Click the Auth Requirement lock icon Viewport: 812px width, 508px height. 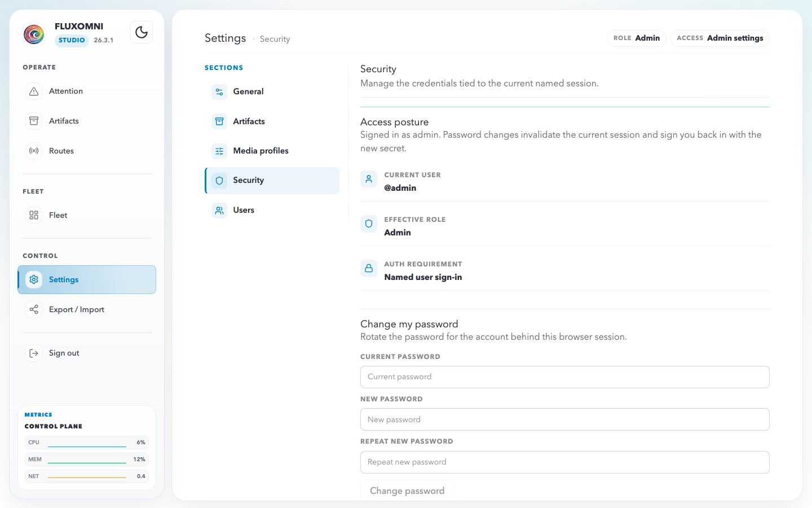coord(369,268)
